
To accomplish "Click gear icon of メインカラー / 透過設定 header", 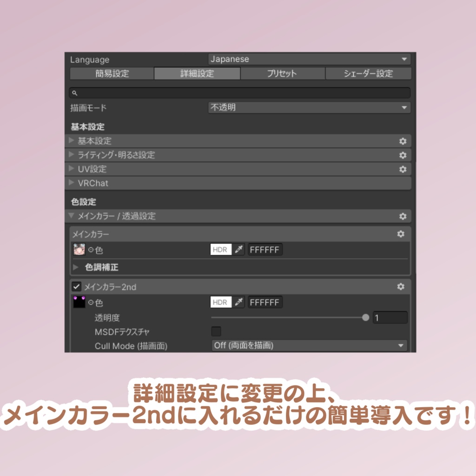I will pos(403,216).
